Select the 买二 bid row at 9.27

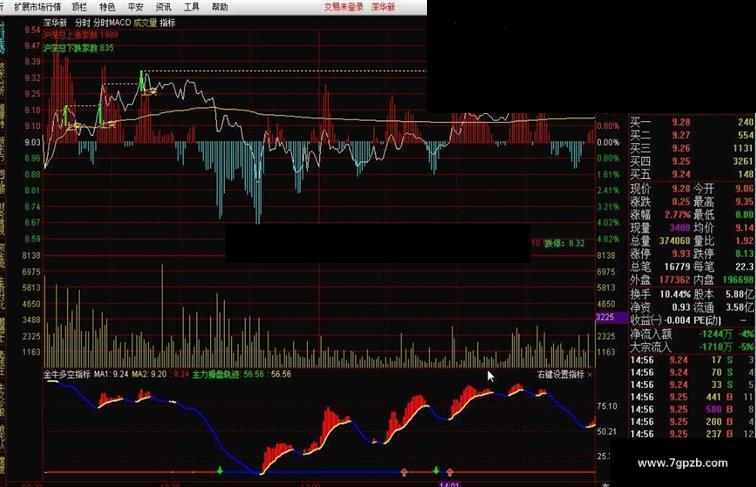coord(692,135)
